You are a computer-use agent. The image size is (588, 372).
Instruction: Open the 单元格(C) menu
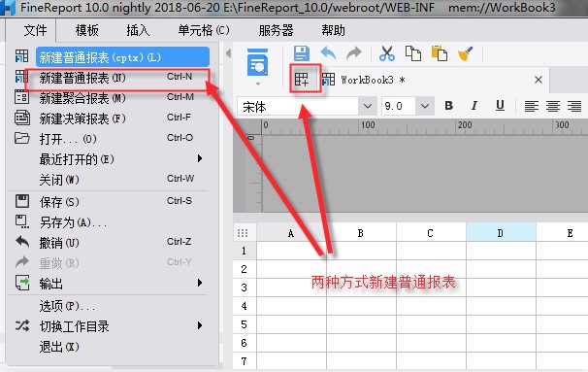[204, 30]
